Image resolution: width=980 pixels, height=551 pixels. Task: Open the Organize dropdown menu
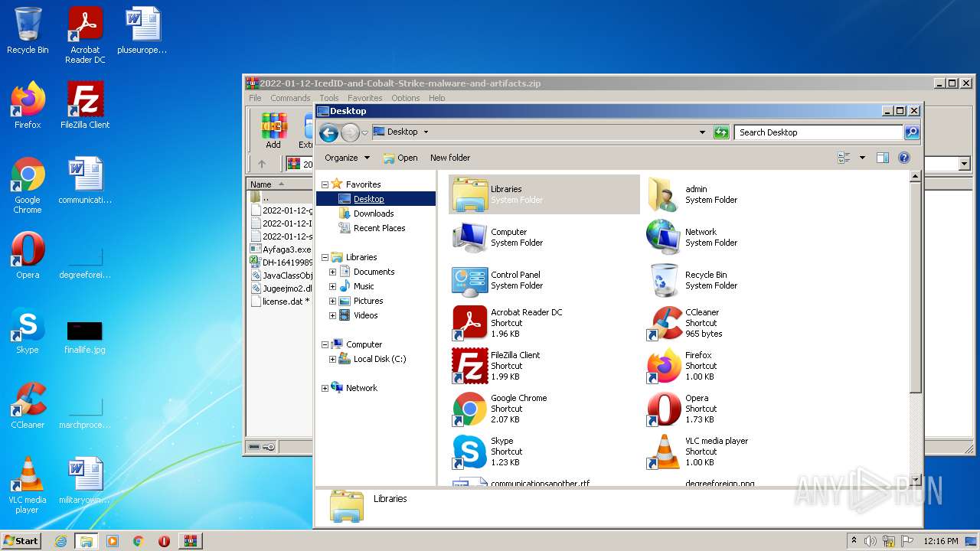347,158
